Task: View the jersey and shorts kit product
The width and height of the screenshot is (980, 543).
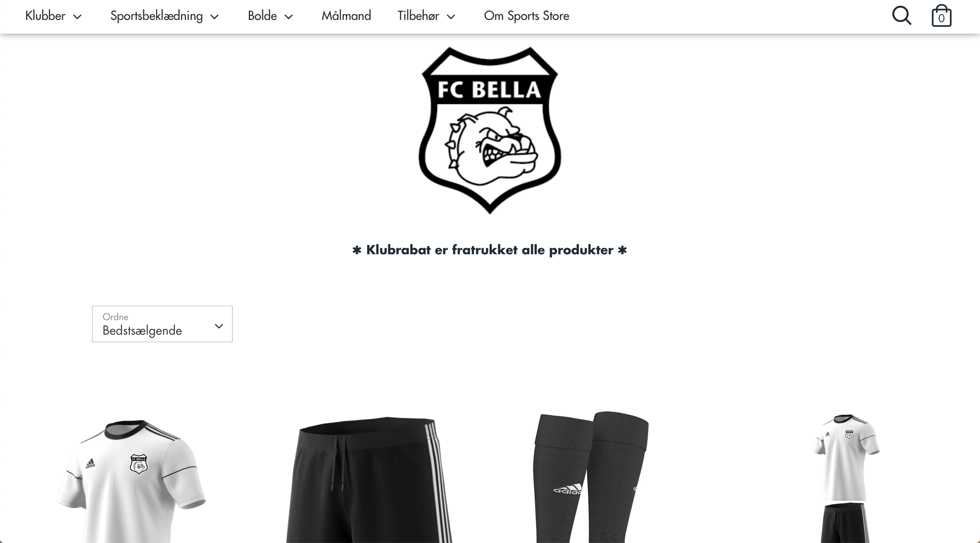Action: click(x=845, y=478)
